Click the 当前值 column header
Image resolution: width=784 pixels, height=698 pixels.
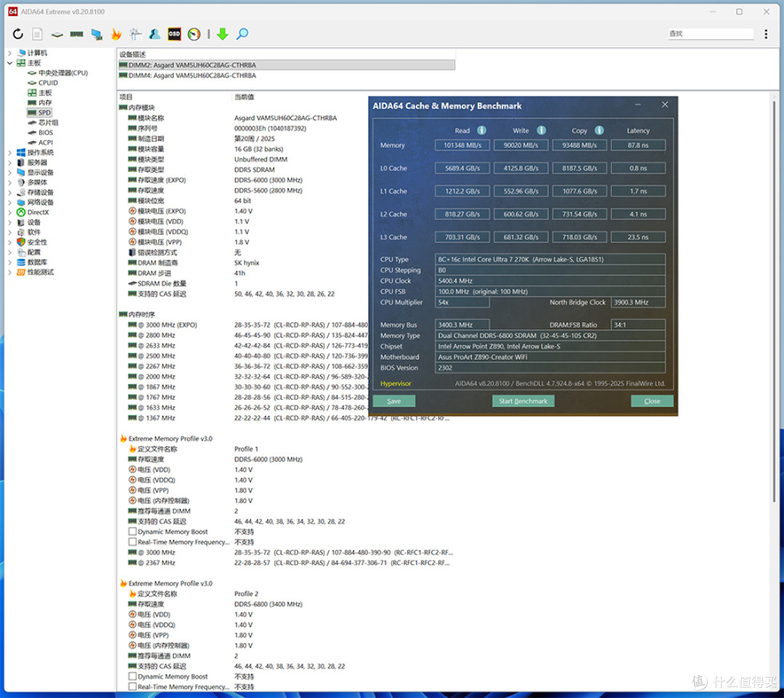click(x=244, y=97)
